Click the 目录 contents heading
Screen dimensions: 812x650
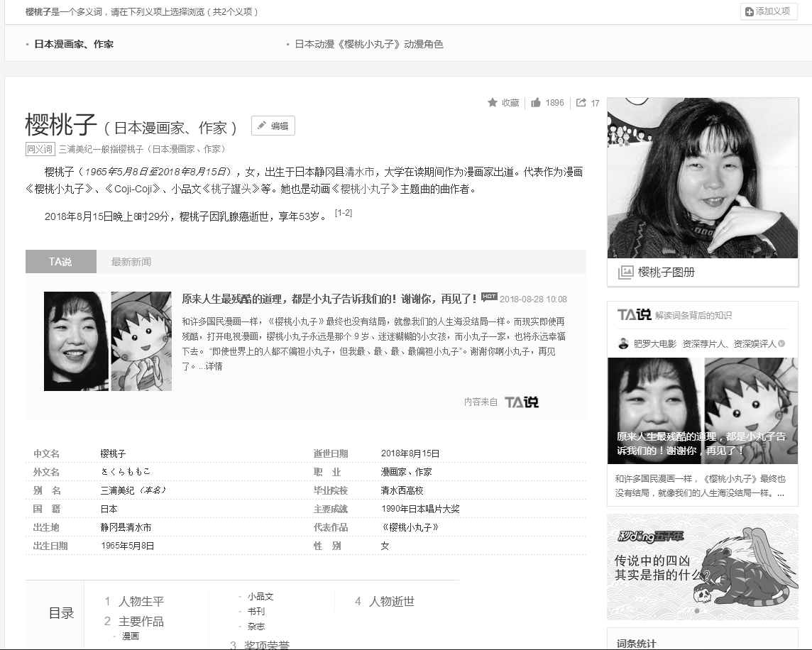62,613
